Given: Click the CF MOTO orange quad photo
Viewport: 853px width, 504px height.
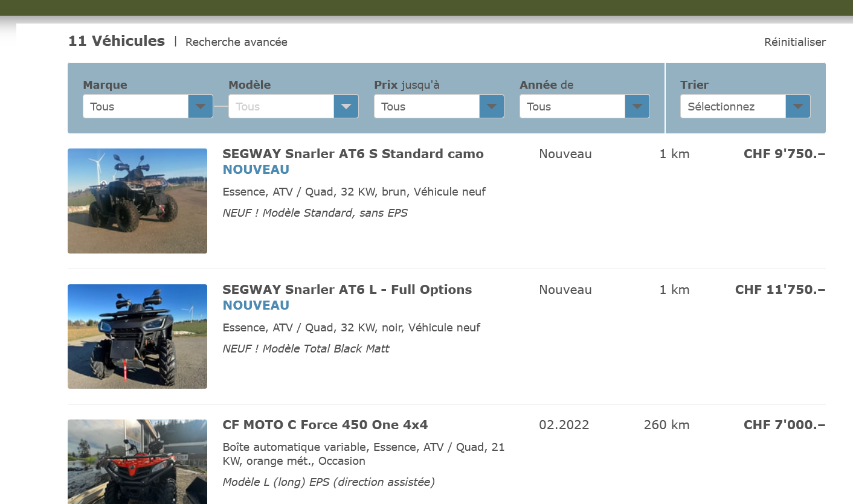Looking at the screenshot, I should pos(137,462).
